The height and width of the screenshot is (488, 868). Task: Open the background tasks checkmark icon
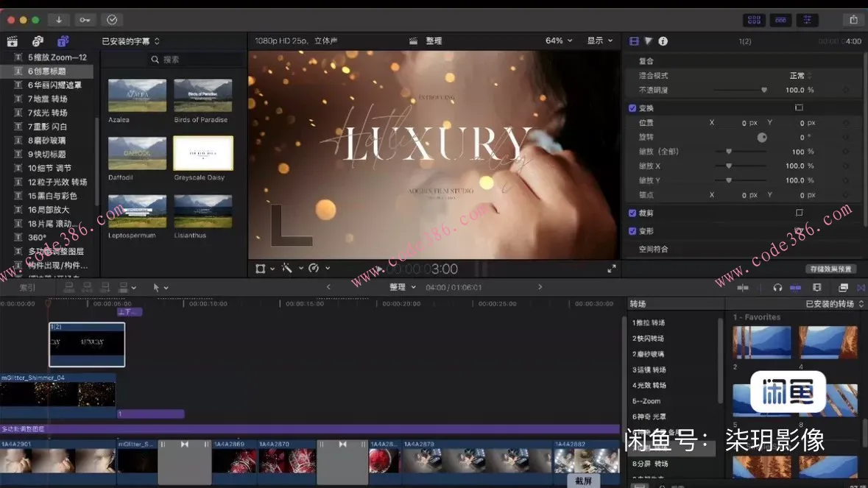click(x=112, y=20)
